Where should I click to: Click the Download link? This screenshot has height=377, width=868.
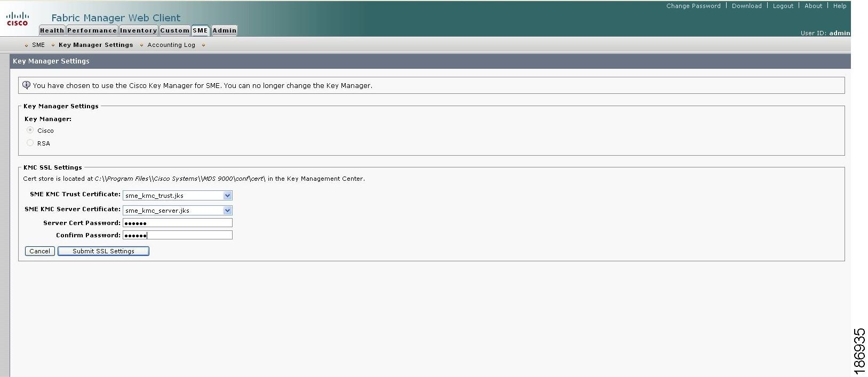tap(746, 6)
